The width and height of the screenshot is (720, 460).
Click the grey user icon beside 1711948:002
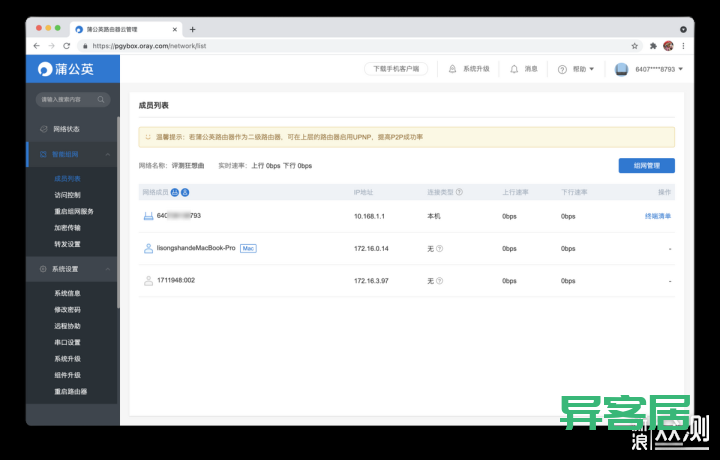tap(148, 280)
